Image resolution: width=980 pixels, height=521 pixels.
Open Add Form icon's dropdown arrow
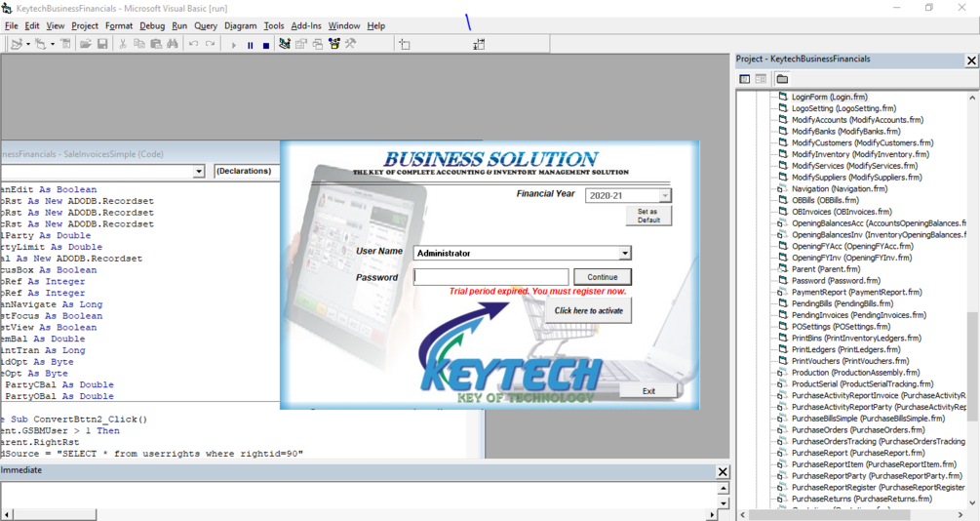[x=52, y=44]
